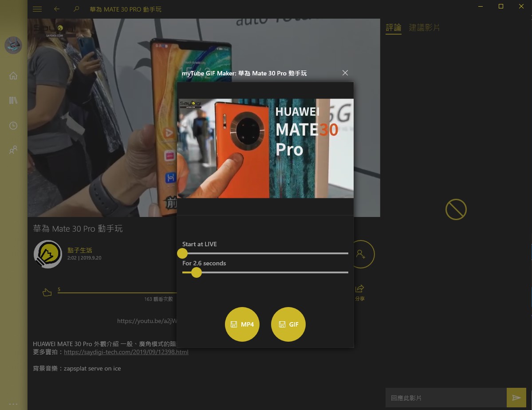Click the disabled comments circle-slash icon

[456, 209]
